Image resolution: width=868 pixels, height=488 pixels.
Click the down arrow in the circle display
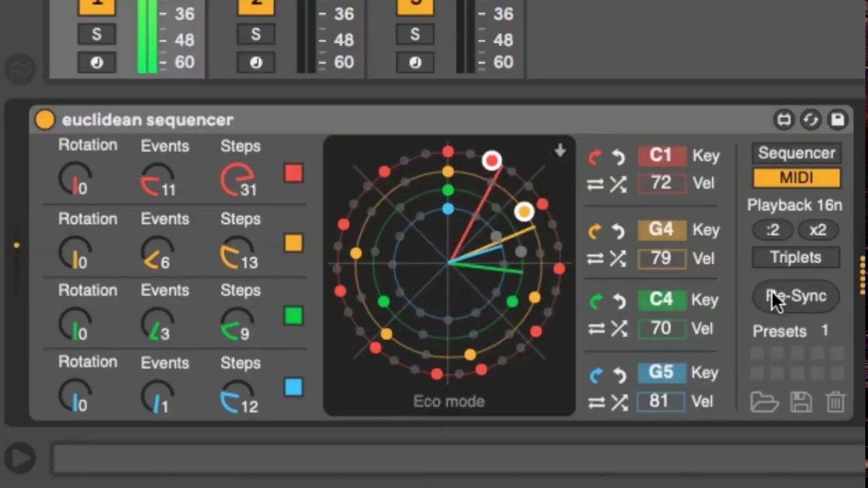click(559, 150)
